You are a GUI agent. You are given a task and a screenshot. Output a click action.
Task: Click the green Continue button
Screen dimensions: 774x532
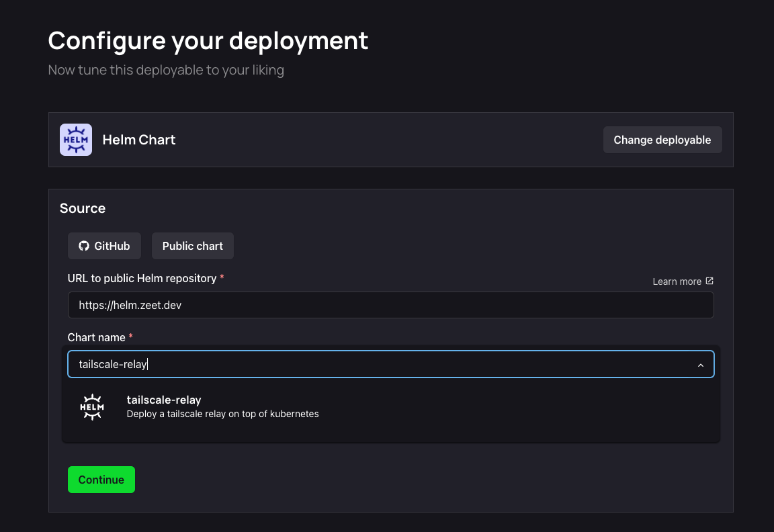[x=101, y=480]
